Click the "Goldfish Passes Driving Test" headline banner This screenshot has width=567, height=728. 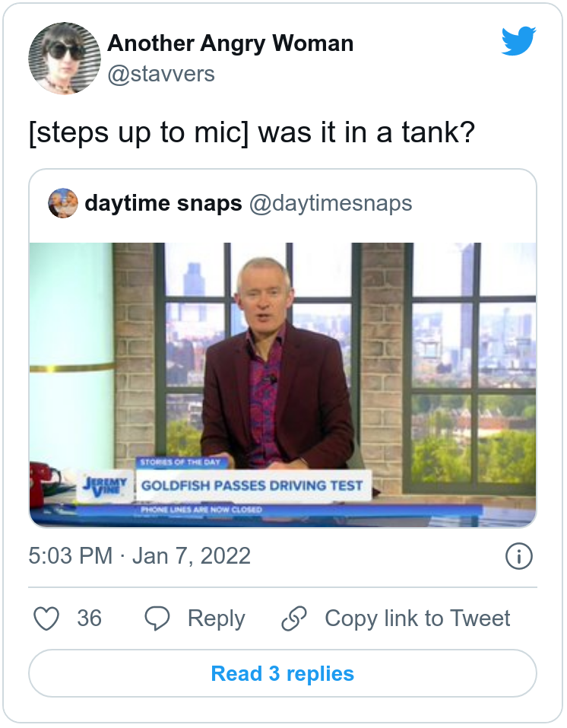(x=252, y=485)
